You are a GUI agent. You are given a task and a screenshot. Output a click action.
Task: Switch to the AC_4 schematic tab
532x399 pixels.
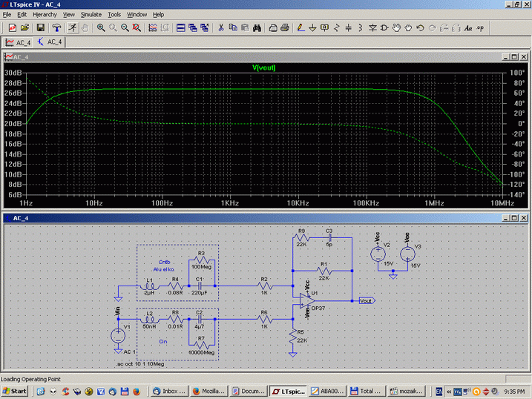[x=50, y=42]
